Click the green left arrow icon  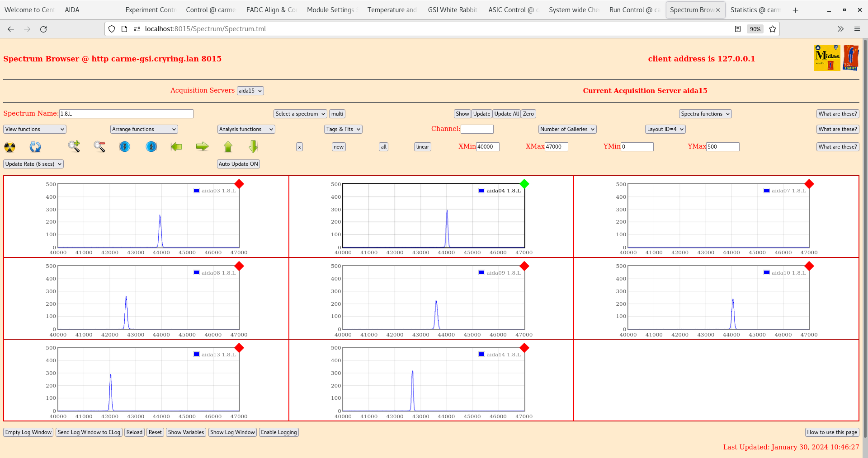176,147
